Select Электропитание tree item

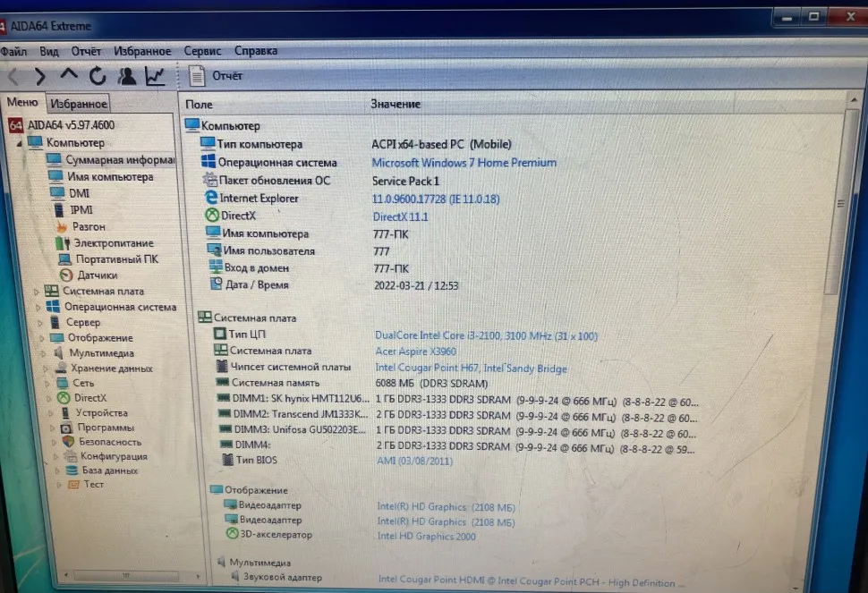(114, 243)
